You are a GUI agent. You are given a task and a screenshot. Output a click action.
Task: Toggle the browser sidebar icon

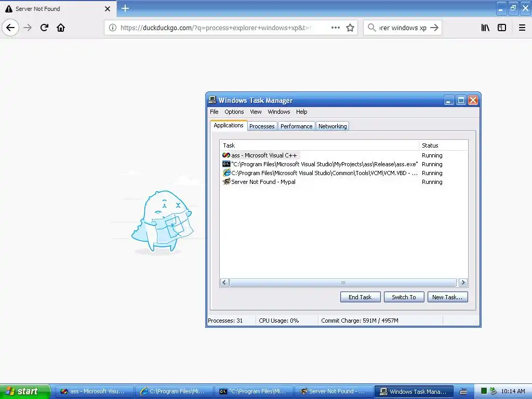(502, 28)
